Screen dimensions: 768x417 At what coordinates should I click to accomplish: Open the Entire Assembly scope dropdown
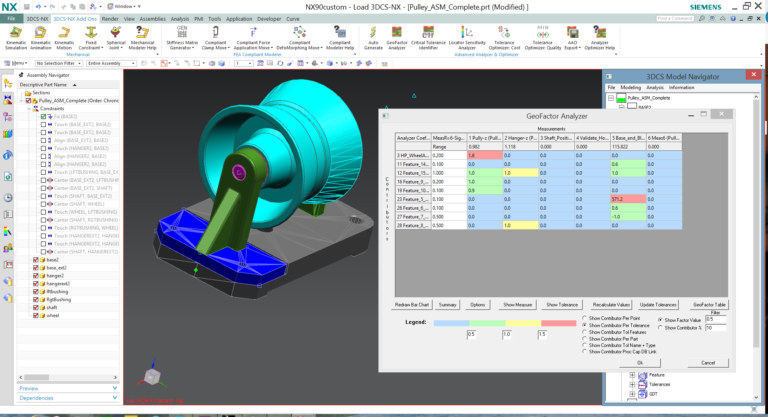[x=111, y=63]
